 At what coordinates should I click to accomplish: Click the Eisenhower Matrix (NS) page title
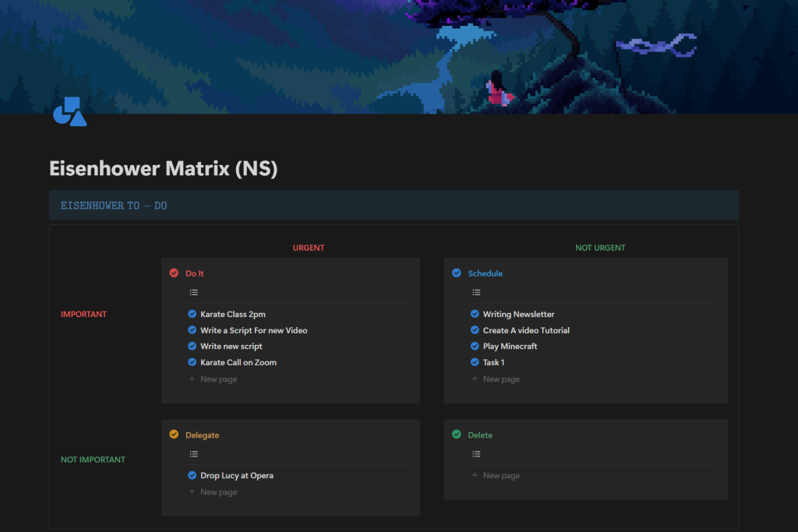coord(163,168)
